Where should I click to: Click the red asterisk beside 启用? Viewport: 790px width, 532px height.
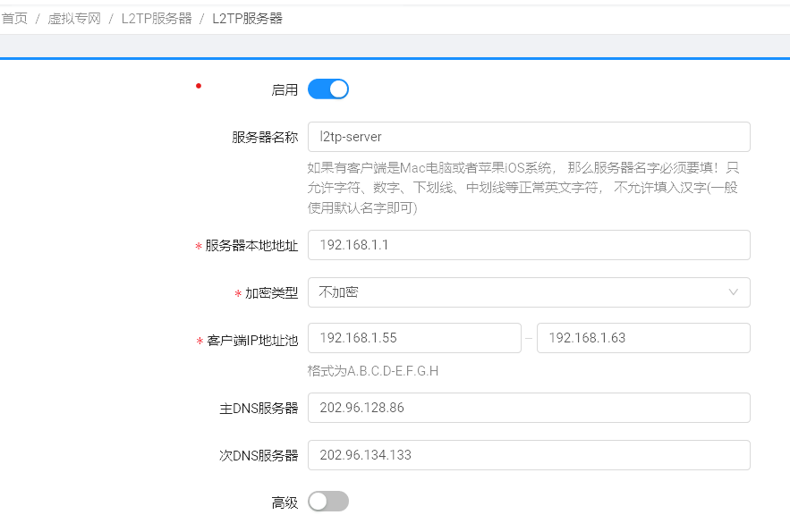[197, 87]
